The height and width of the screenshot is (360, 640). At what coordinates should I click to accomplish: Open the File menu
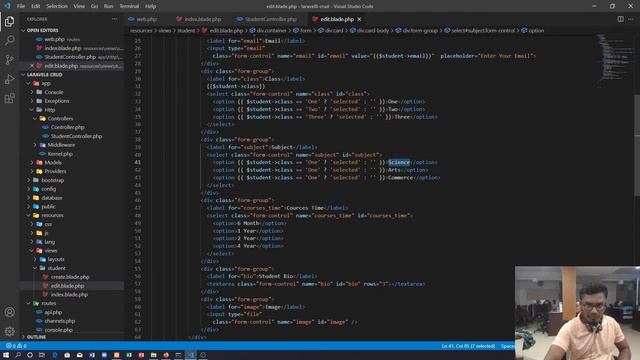click(x=21, y=6)
